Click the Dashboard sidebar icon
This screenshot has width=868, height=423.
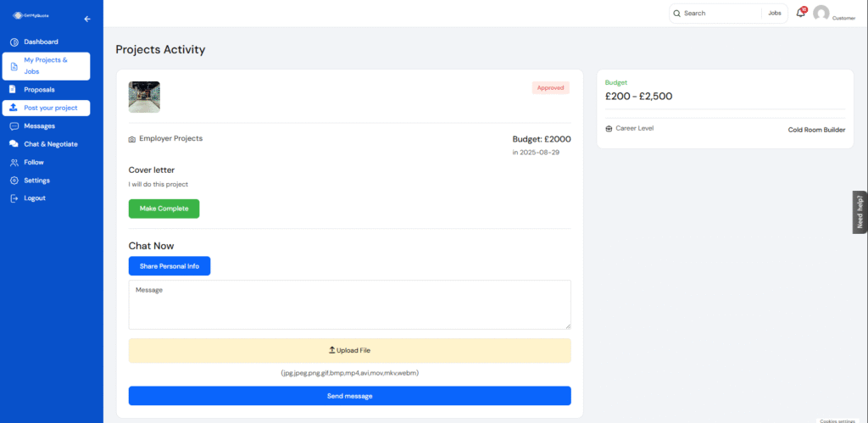point(14,42)
